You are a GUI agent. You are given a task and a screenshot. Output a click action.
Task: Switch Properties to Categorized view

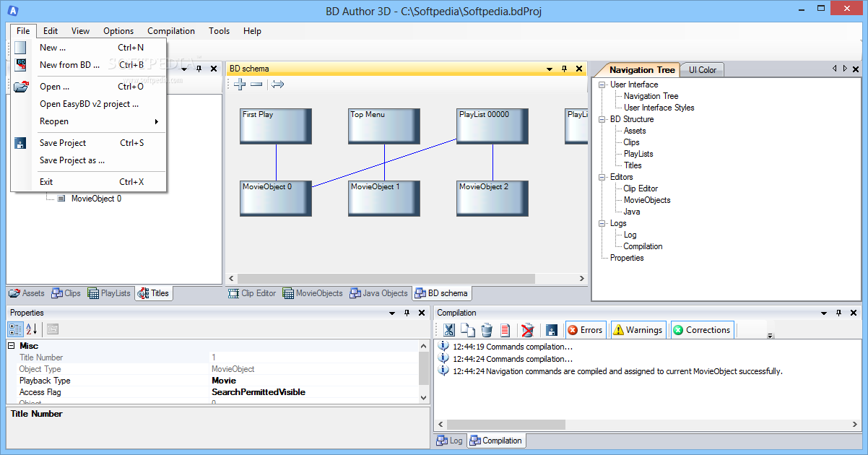(16, 329)
